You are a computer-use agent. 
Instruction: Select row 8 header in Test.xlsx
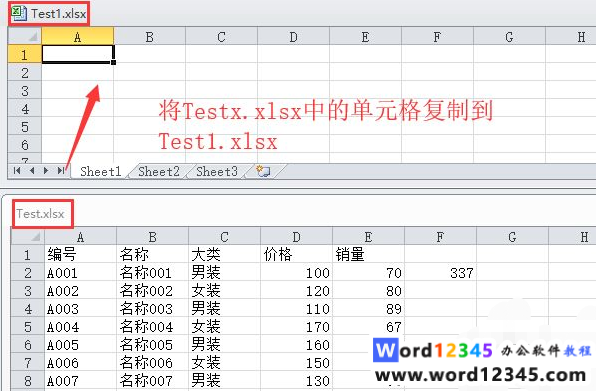coord(28,381)
